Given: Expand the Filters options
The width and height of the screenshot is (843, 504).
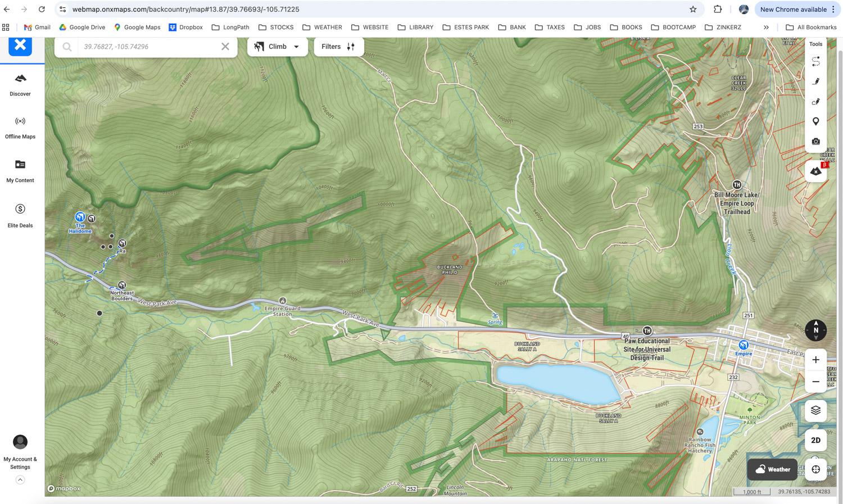Looking at the screenshot, I should [338, 47].
